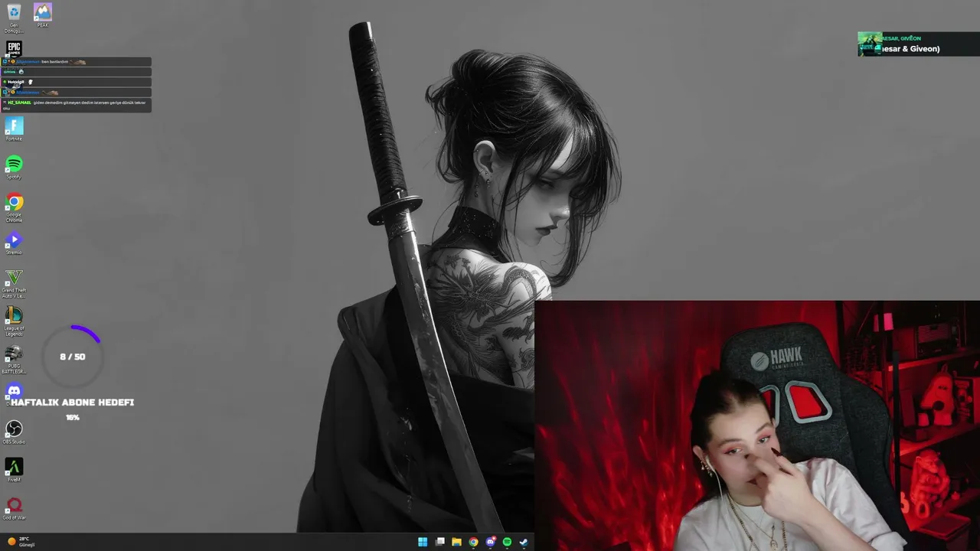Open the Epic Games launcher shortcut

[x=14, y=48]
